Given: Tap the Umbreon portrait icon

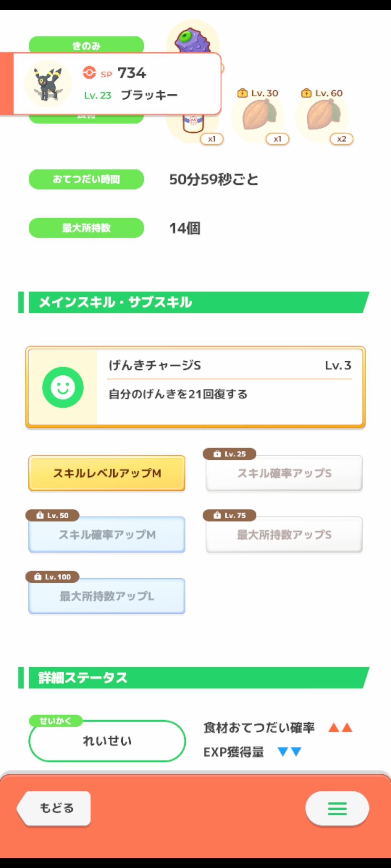Looking at the screenshot, I should 48,84.
